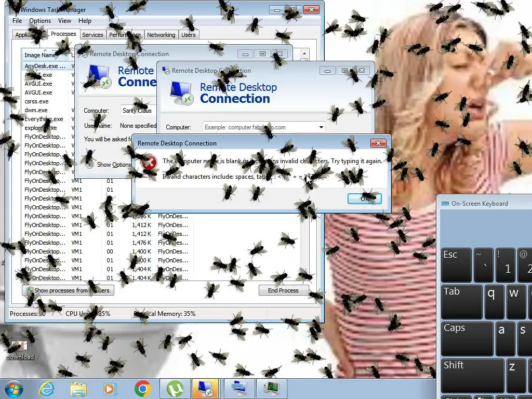Click the scroll up arrow in the process list
532x399 pixels.
[304, 54]
